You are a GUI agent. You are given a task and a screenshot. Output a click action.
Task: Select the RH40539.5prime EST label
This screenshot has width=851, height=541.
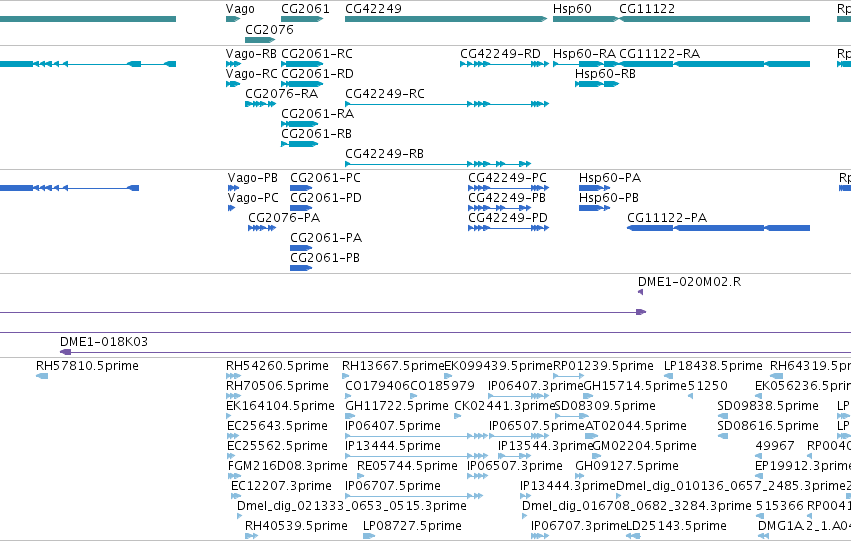click(296, 527)
